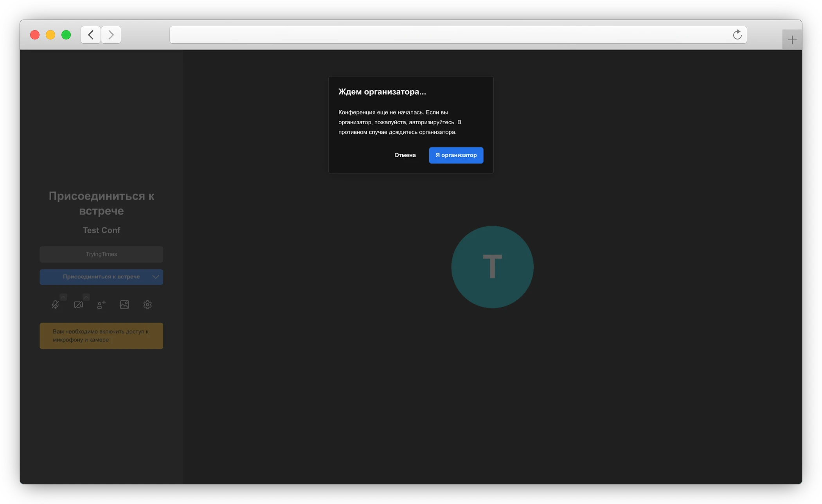Click the TryingTimes name input field
This screenshot has width=822, height=504.
tap(101, 254)
